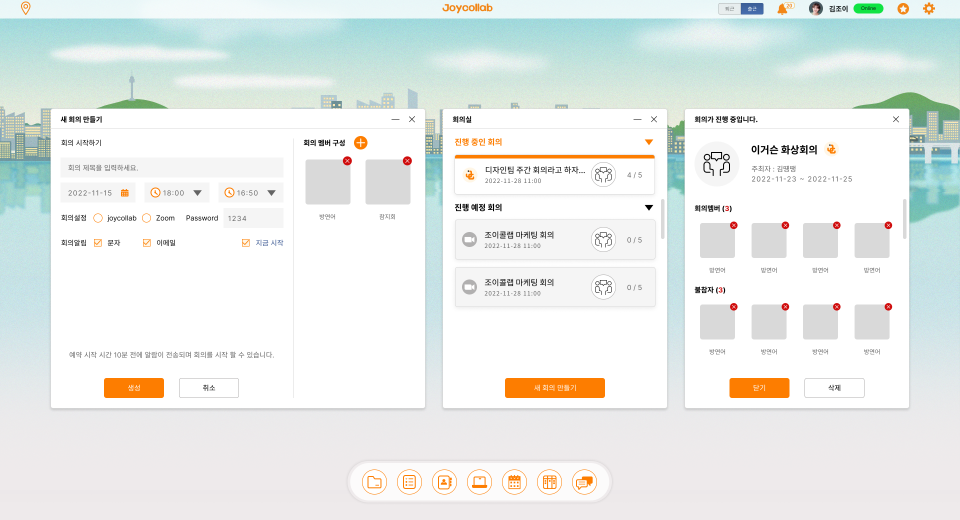Click the 2022-11-23 ~ 2022-11-25 date range
Screen dimensions: 960x520
[802, 179]
